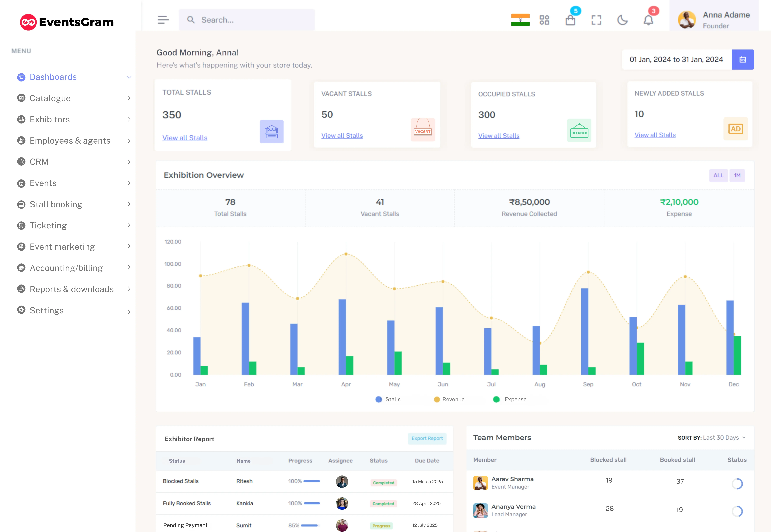Click the Employees & agents sidebar icon
This screenshot has width=771, height=532.
pos(21,141)
